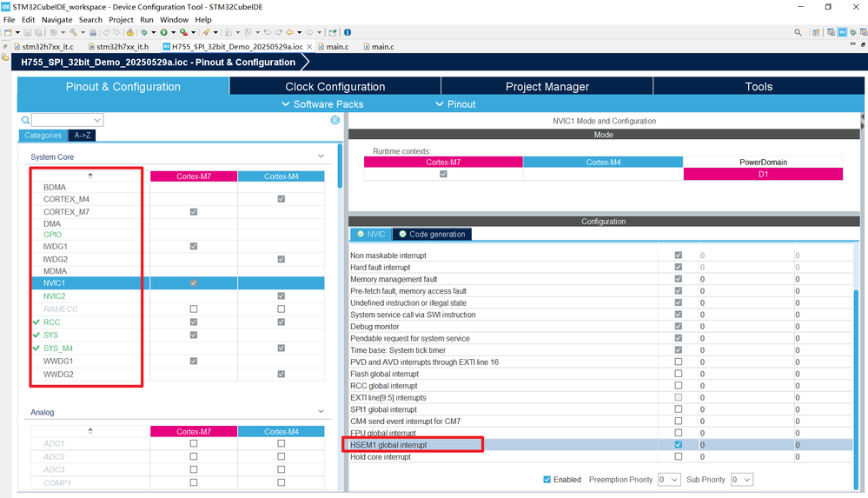868x498 pixels.
Task: Toggle the Cortex-M7 runtime context checkbox
Action: (x=443, y=174)
